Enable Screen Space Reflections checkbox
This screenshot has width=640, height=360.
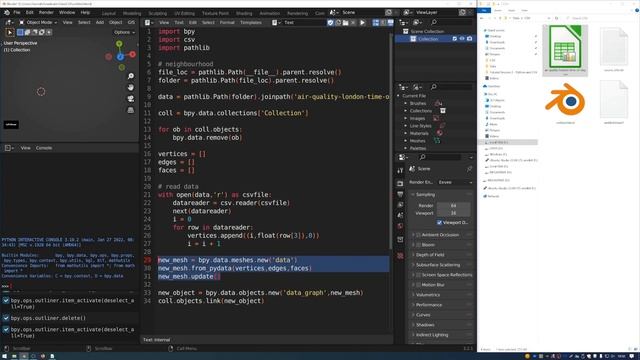click(x=418, y=275)
